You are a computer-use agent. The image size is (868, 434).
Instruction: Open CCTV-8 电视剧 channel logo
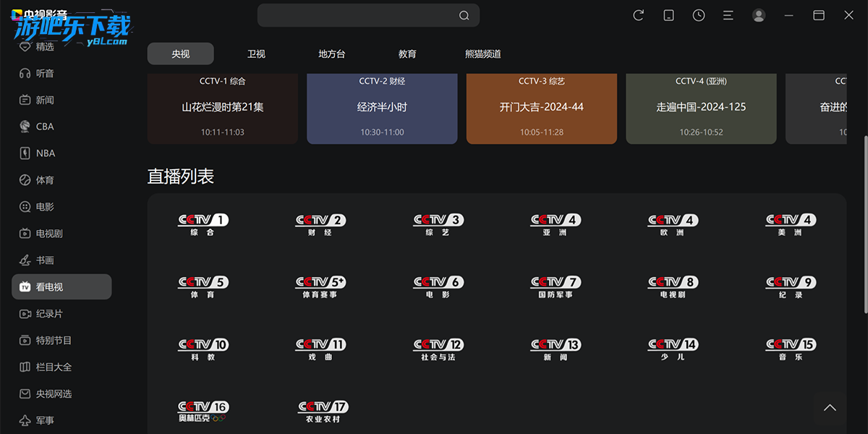[673, 286]
